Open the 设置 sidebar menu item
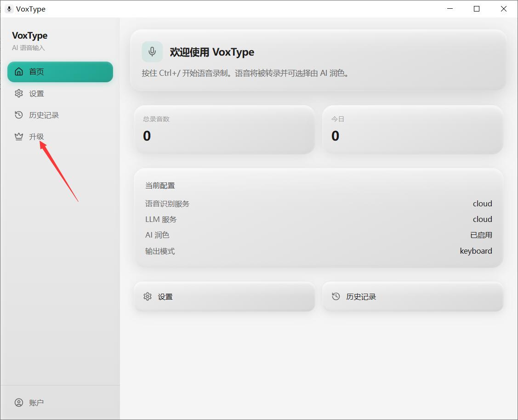 [x=60, y=93]
